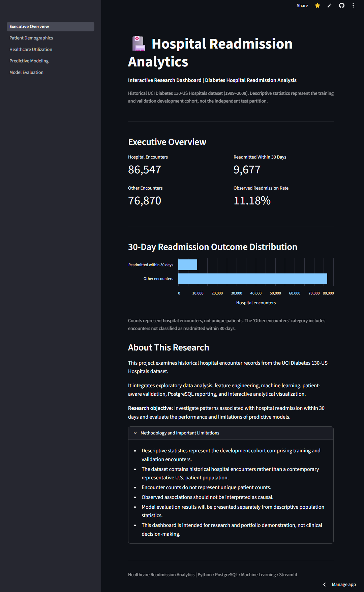Open the pencil edit icon
364x592 pixels.
[330, 6]
